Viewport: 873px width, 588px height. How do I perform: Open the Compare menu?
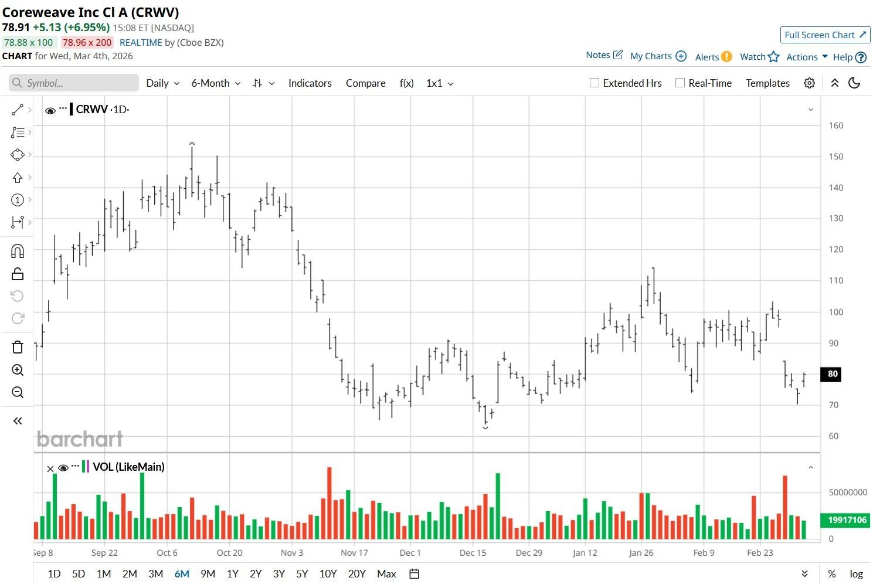[366, 83]
